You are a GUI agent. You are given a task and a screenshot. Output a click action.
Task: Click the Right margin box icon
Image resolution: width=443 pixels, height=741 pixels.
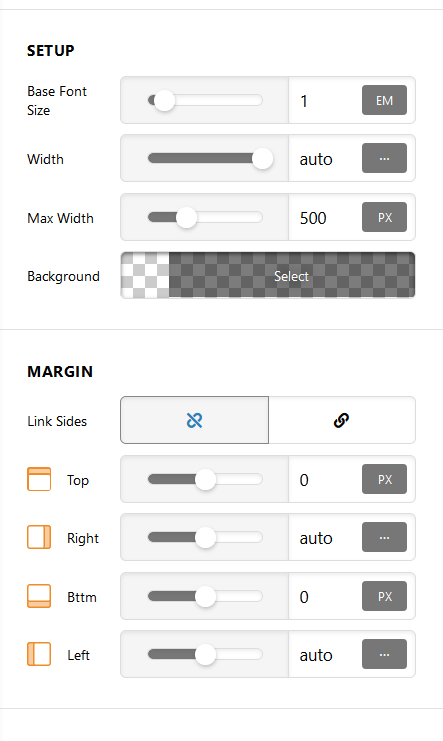(39, 537)
